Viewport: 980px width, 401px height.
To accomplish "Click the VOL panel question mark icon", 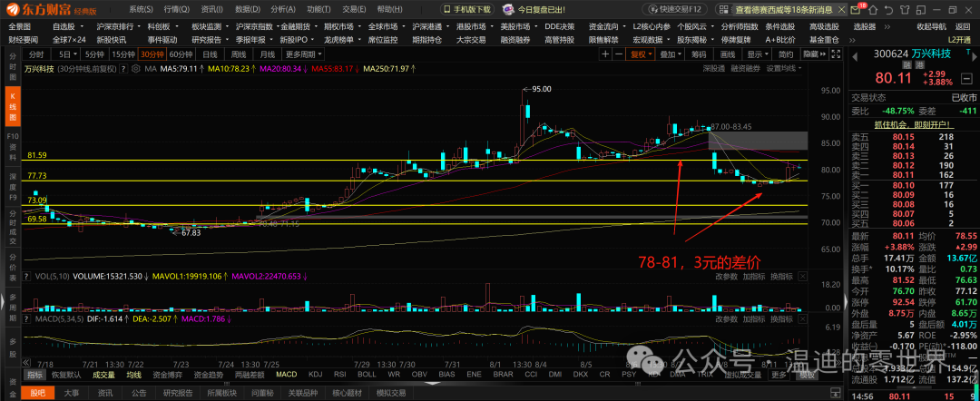I will 26,276.
